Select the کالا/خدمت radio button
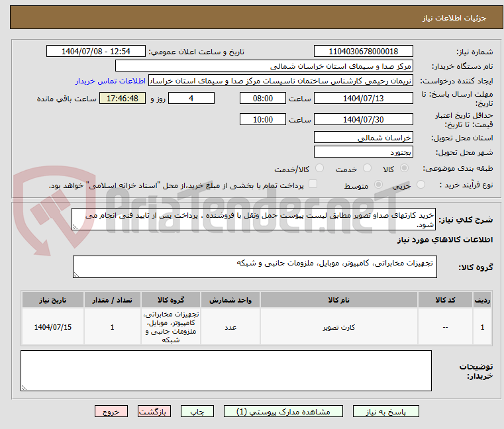Viewport: 504px width, 429px height. click(319, 168)
